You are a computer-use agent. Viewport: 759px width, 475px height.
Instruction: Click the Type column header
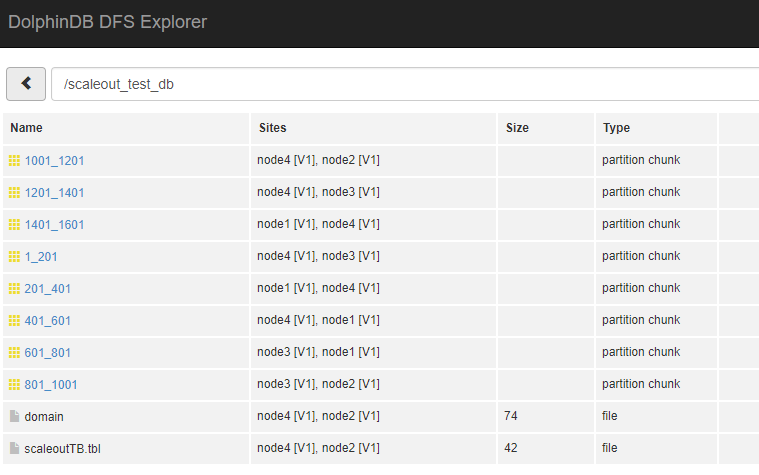(x=616, y=128)
